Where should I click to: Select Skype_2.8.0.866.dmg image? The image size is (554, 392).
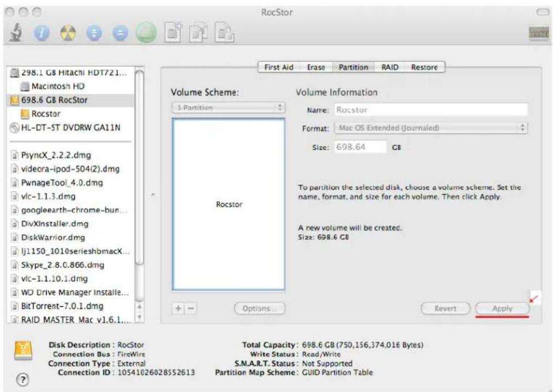coord(71,265)
